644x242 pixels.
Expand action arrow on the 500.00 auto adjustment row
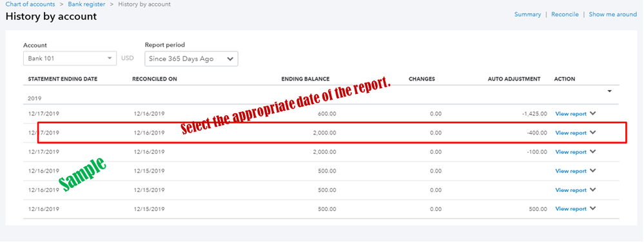point(592,209)
